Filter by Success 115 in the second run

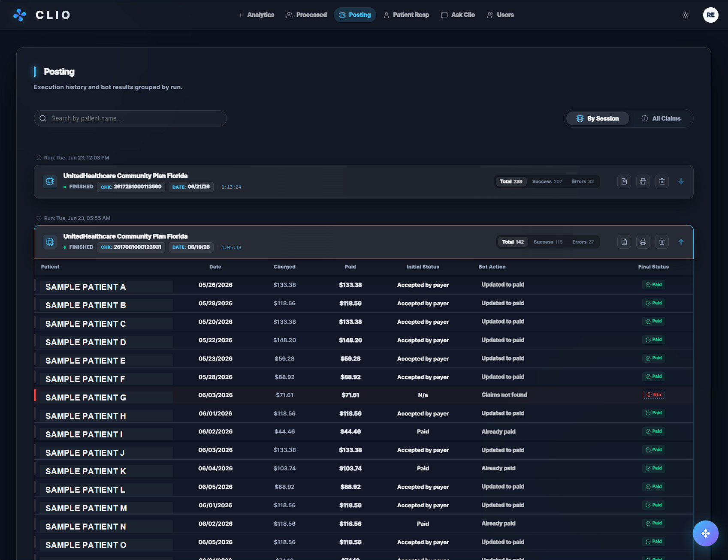tap(548, 242)
